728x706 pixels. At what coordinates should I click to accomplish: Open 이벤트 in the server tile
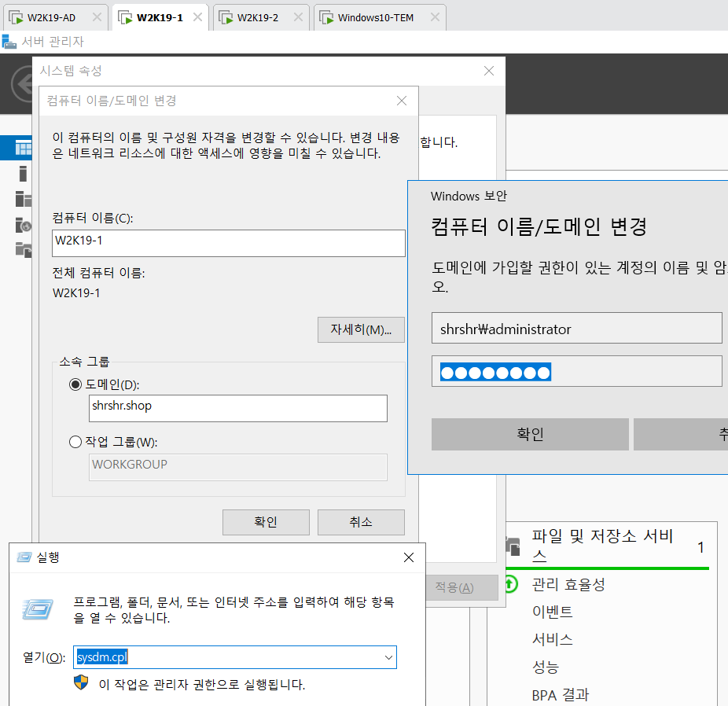coord(552,612)
